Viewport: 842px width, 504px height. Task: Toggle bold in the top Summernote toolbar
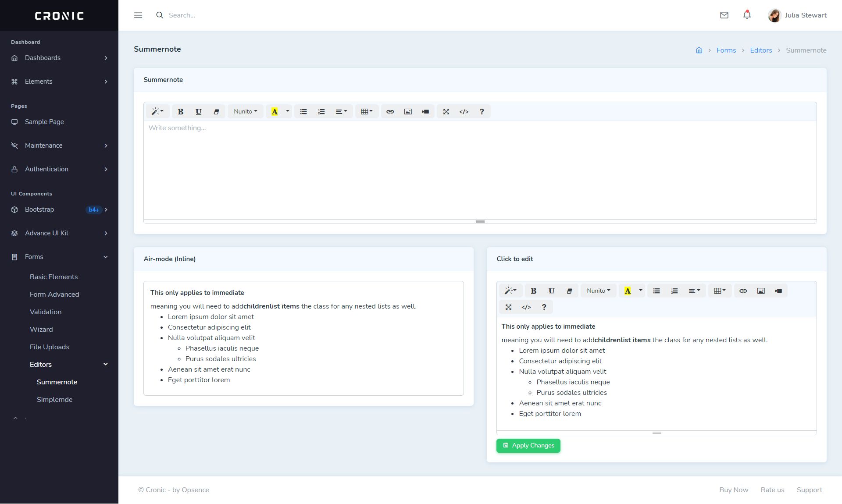point(180,112)
